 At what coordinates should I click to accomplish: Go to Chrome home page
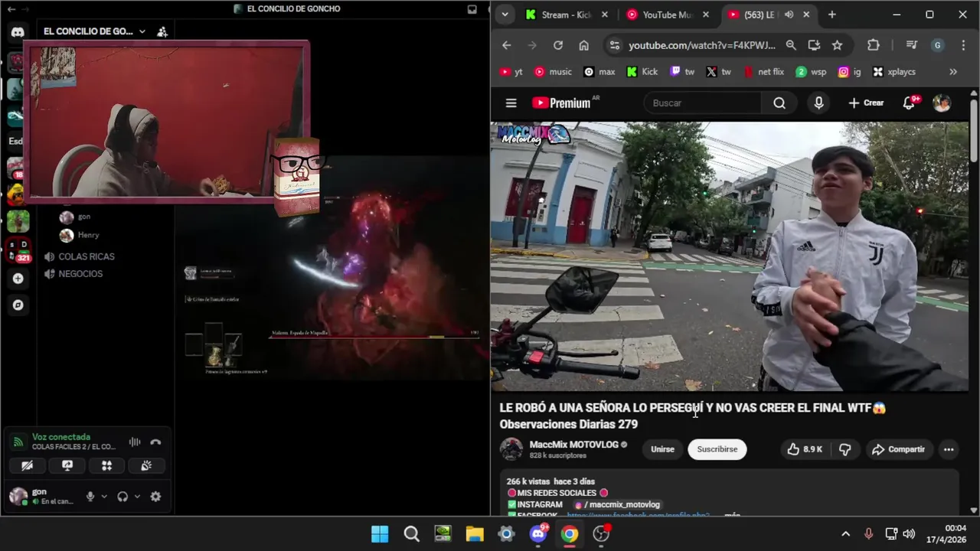[583, 45]
